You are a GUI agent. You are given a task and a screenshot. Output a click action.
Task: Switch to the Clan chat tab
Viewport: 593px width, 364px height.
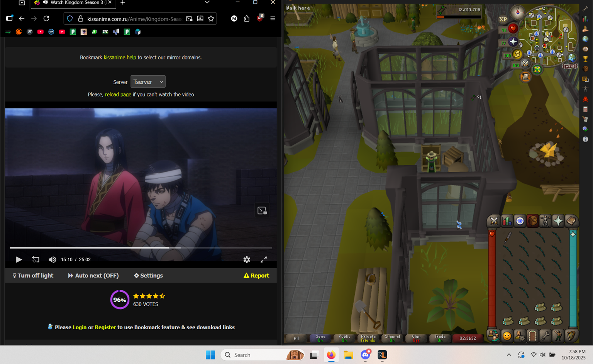(416, 338)
